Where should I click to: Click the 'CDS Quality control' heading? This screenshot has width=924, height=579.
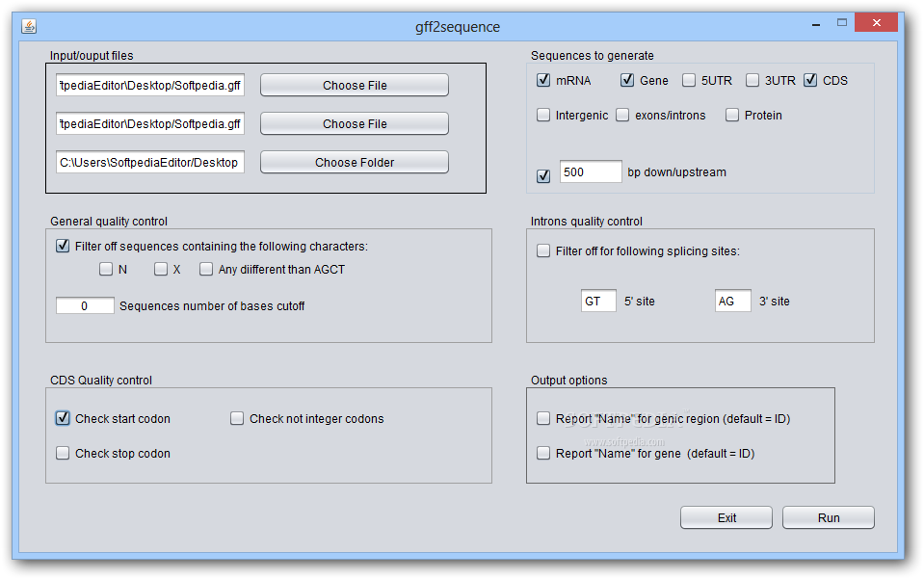(x=101, y=380)
